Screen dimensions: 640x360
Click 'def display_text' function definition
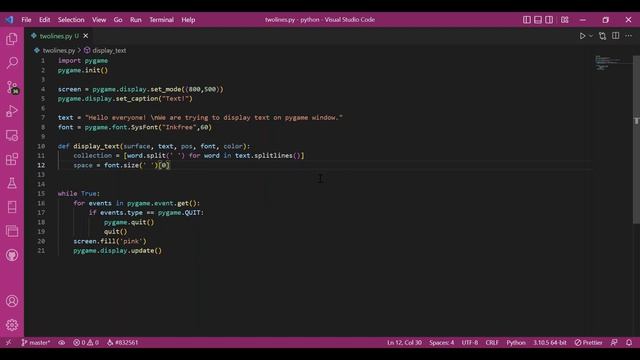(x=88, y=146)
